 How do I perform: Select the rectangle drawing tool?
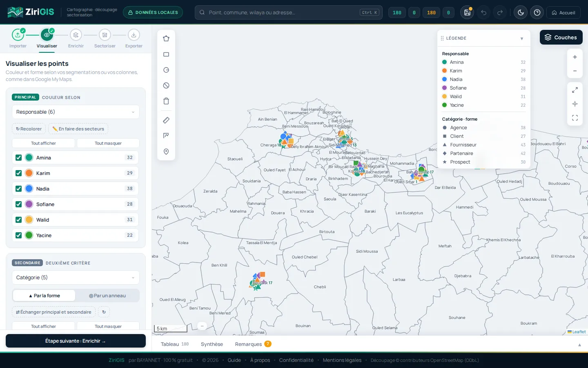click(x=166, y=54)
